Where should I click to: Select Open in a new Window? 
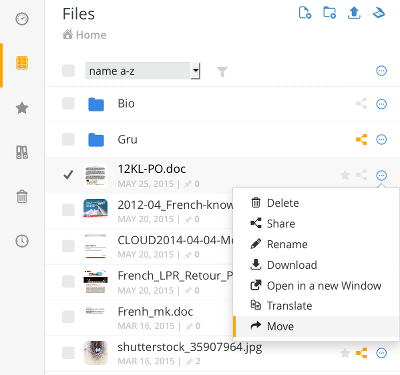pos(316,285)
